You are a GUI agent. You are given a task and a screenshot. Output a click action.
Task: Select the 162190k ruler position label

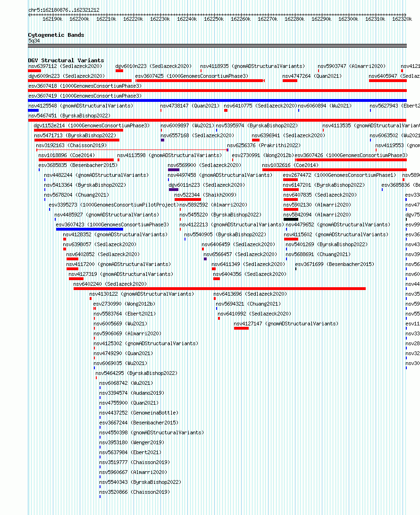click(52, 19)
